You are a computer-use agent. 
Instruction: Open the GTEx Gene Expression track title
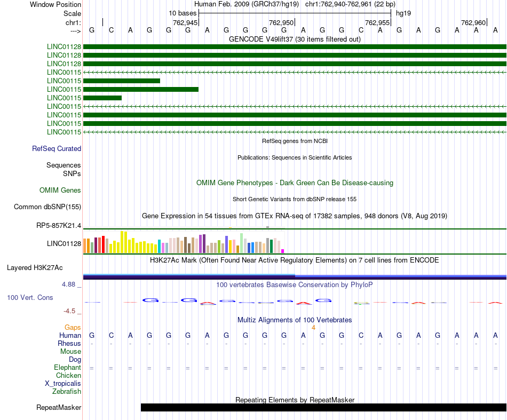[x=295, y=216]
